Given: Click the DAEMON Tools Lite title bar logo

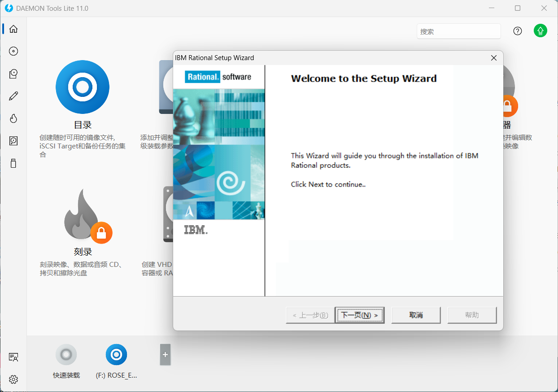Looking at the screenshot, I should pos(9,8).
